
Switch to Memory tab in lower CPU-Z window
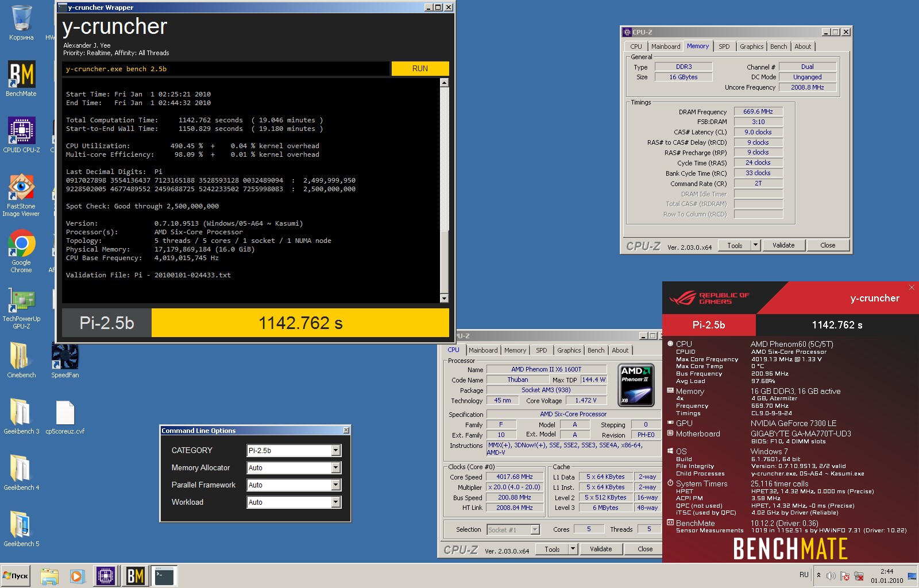coord(515,350)
